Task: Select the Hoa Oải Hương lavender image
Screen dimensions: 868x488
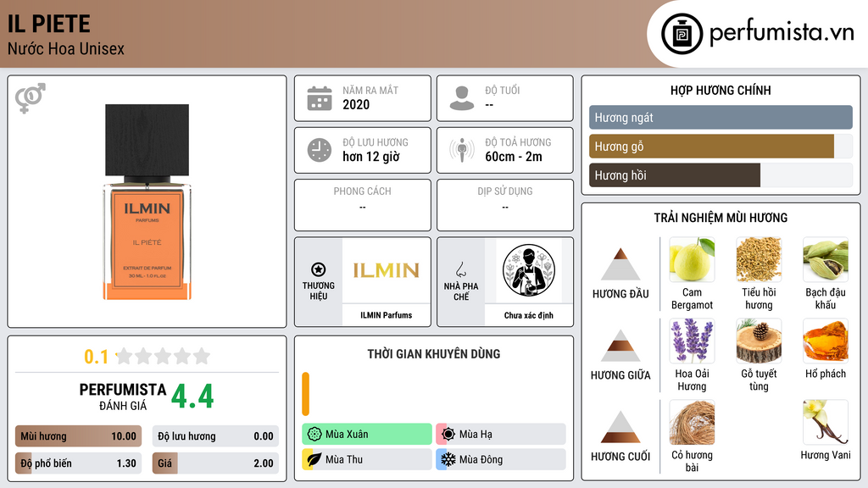Action: coord(692,341)
